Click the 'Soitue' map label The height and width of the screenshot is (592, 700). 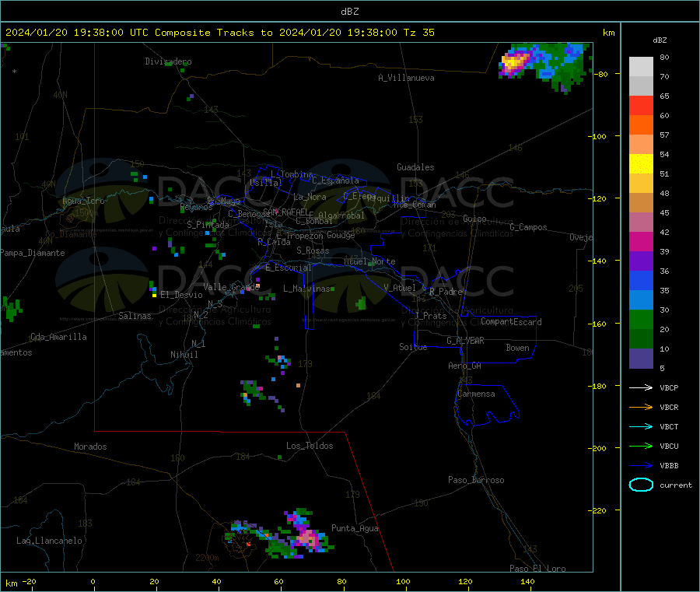point(413,347)
